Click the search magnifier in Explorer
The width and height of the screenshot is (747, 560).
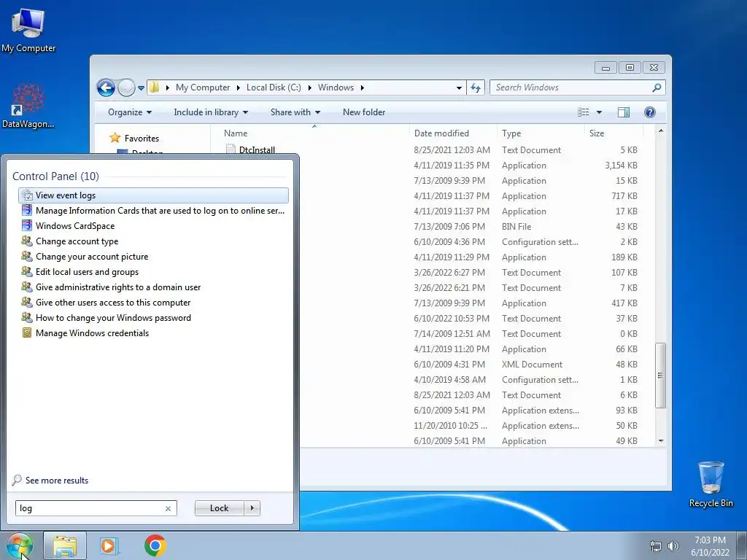pos(657,87)
